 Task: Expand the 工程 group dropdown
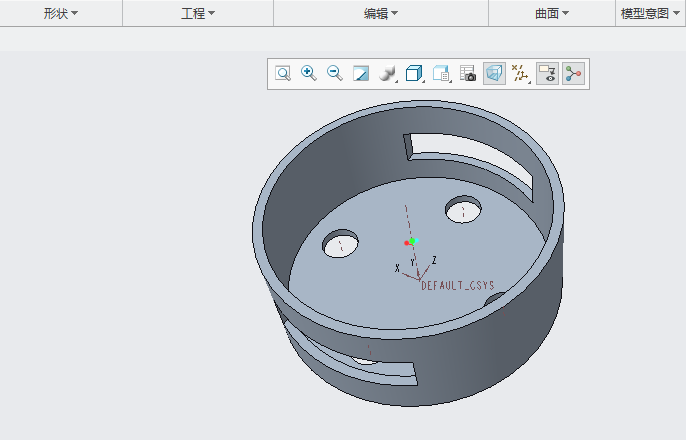tap(198, 13)
